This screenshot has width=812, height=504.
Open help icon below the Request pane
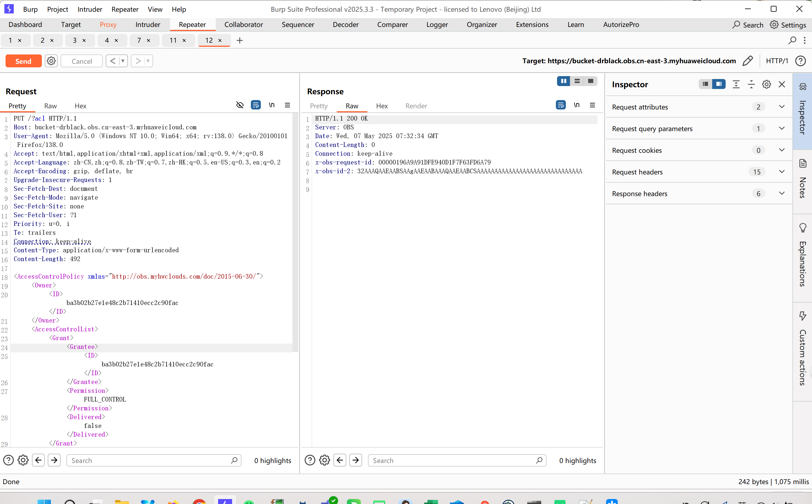tap(8, 460)
